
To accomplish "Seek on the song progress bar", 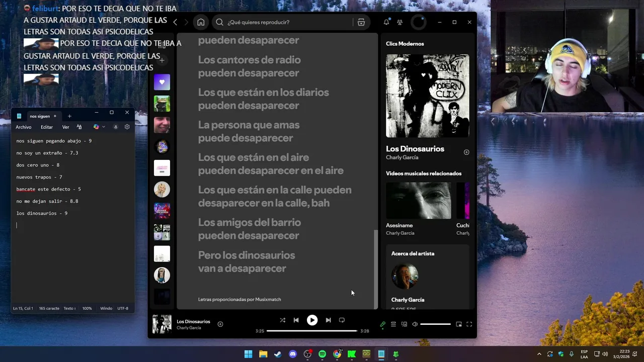I will click(x=312, y=331).
